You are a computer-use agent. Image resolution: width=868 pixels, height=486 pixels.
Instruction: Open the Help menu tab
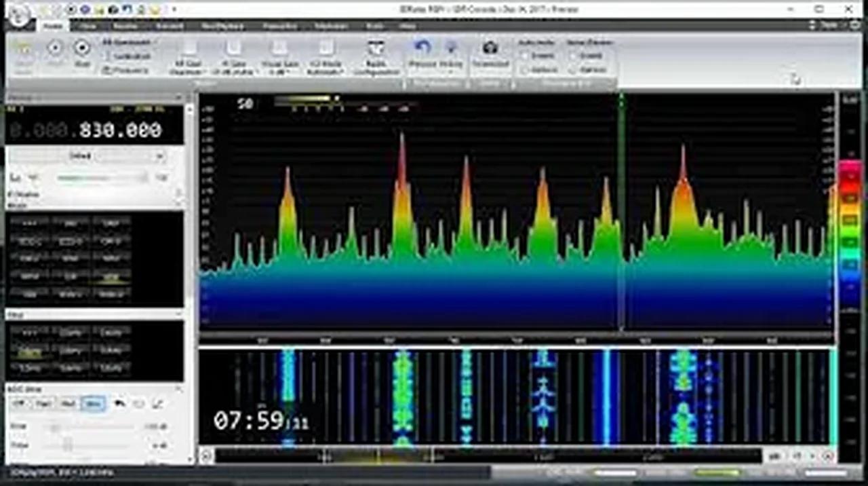coord(407,26)
